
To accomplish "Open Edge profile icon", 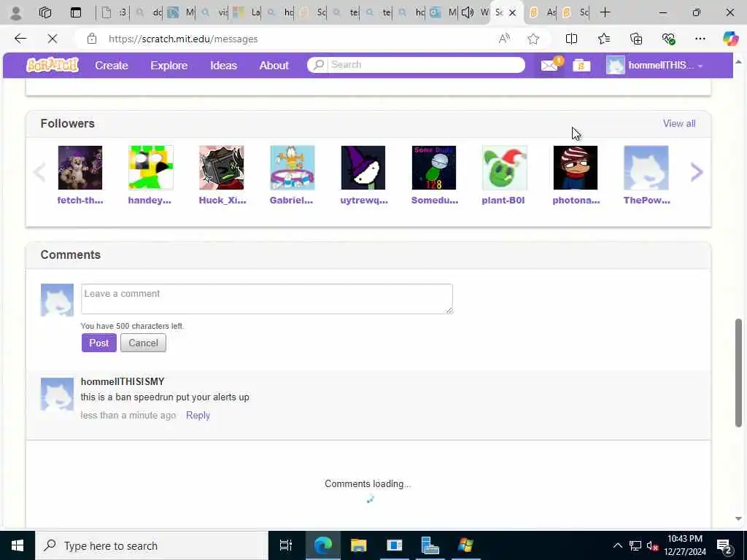I will 16,12.
